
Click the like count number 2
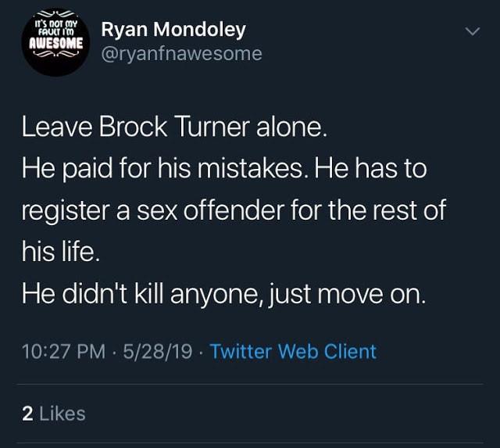click(27, 414)
